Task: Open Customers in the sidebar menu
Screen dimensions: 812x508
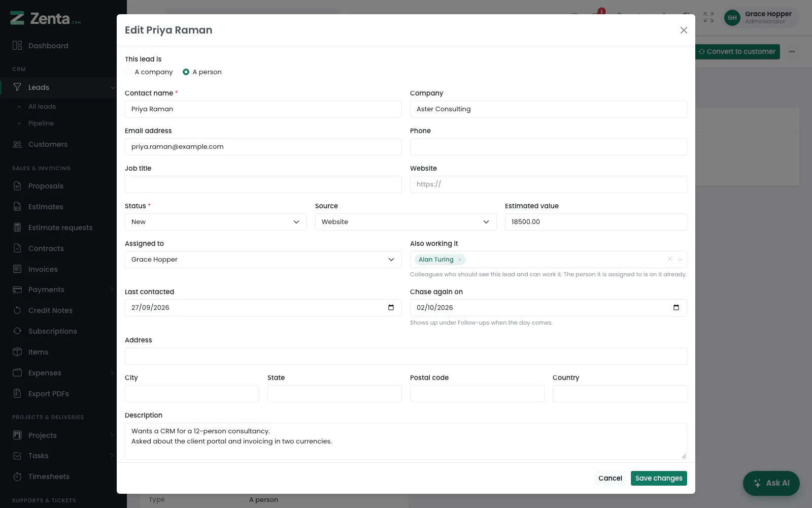Action: click(48, 144)
